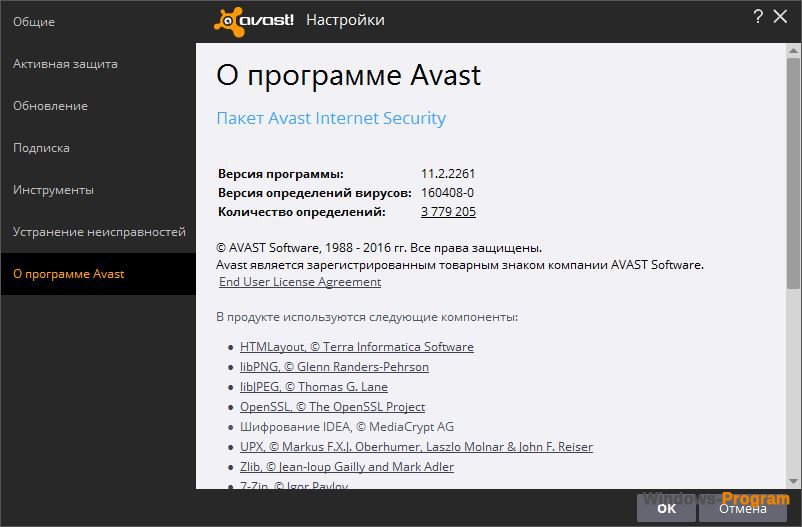This screenshot has height=527, width=802.
Task: Switch to Подписка section
Action: pyautogui.click(x=98, y=147)
